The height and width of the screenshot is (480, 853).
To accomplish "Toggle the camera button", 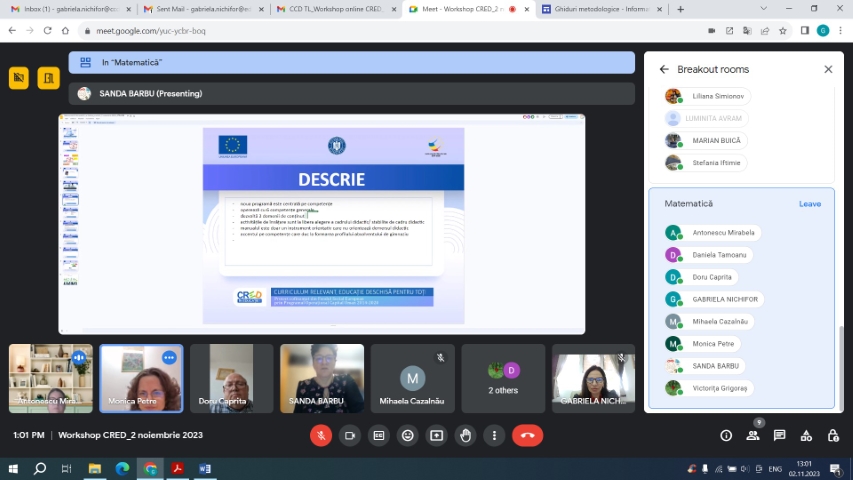I will 350,435.
